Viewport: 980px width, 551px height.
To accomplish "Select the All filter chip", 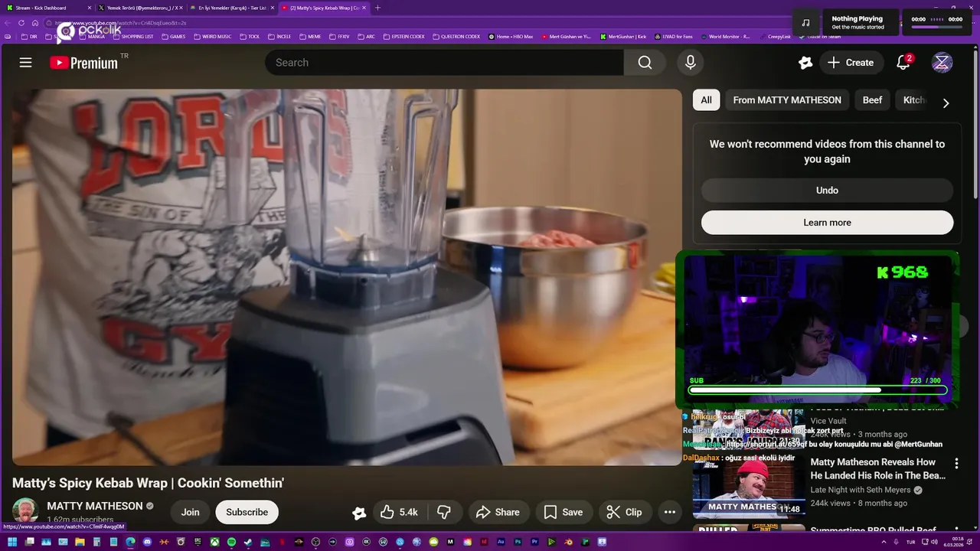I will click(x=706, y=100).
